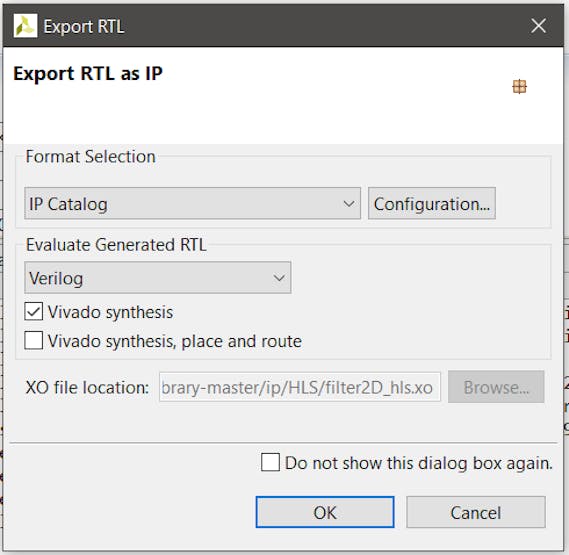
Task: Click into the XO file location field
Action: pyautogui.click(x=300, y=387)
